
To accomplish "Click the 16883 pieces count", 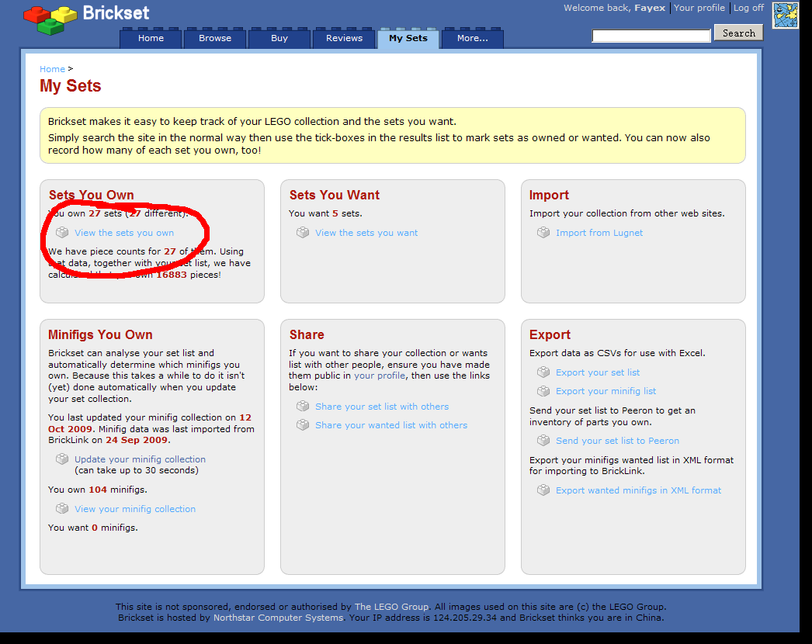I will 172,275.
